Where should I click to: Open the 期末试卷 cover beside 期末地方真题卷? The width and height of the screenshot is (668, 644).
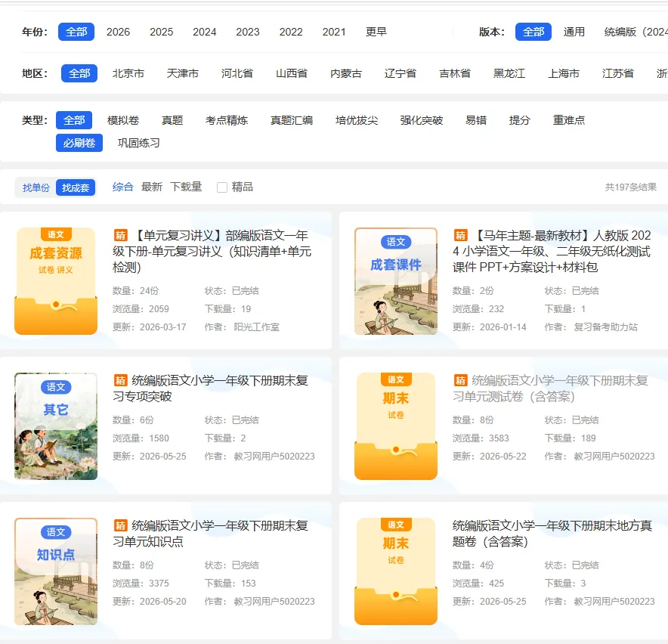point(396,571)
